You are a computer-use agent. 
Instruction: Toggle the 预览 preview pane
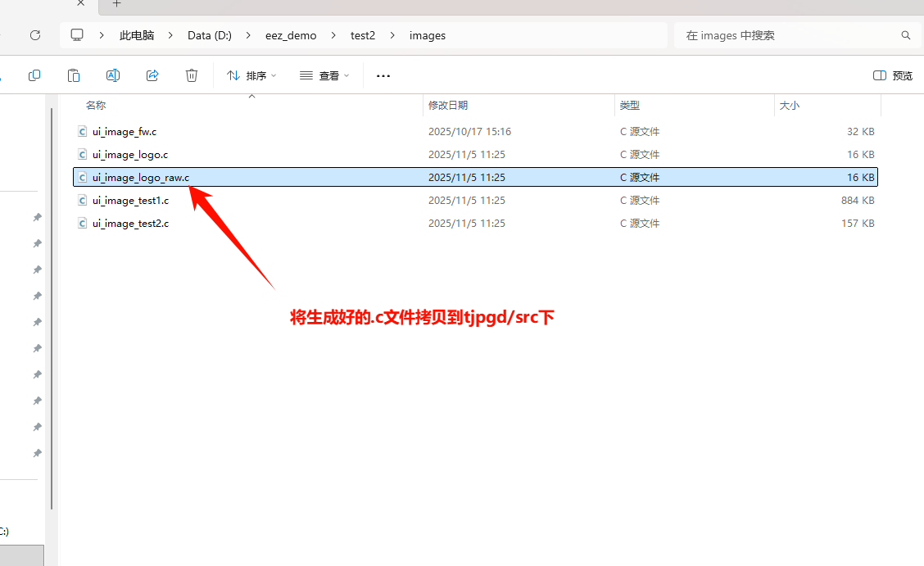click(893, 75)
